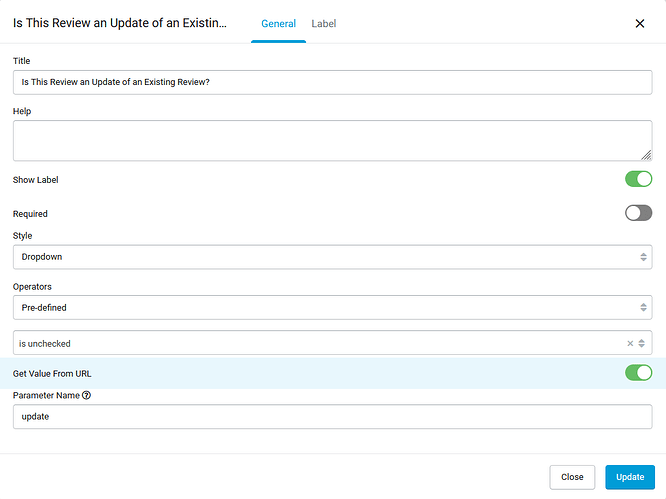Enable the Required toggle
666x499 pixels.
[638, 213]
